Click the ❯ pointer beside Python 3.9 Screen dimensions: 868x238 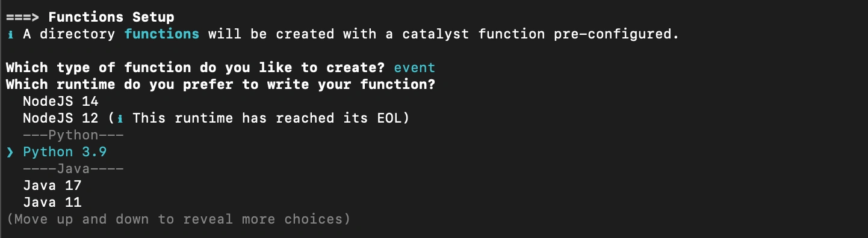click(10, 152)
